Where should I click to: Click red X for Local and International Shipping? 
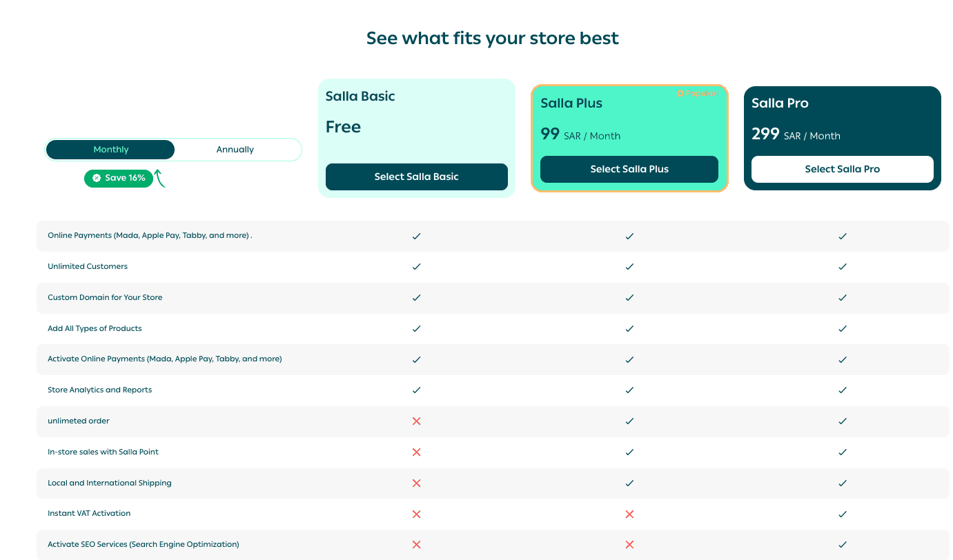pyautogui.click(x=416, y=483)
